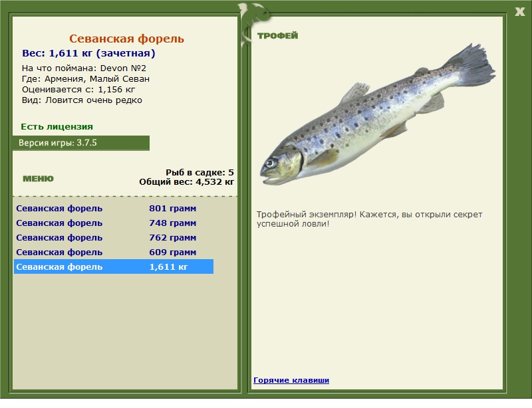This screenshot has width=532, height=408.
Task: Click the Общий вес: 4,532 кг text
Action: point(187,182)
